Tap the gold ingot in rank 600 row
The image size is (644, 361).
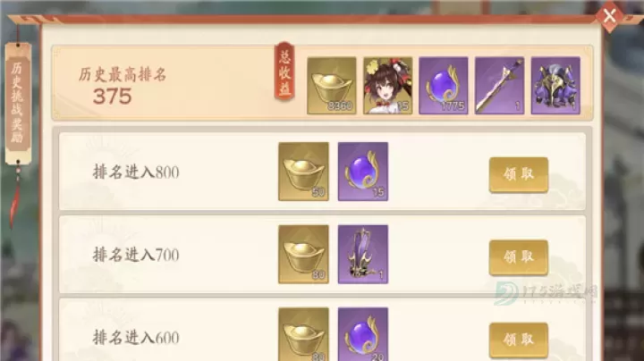(x=303, y=334)
